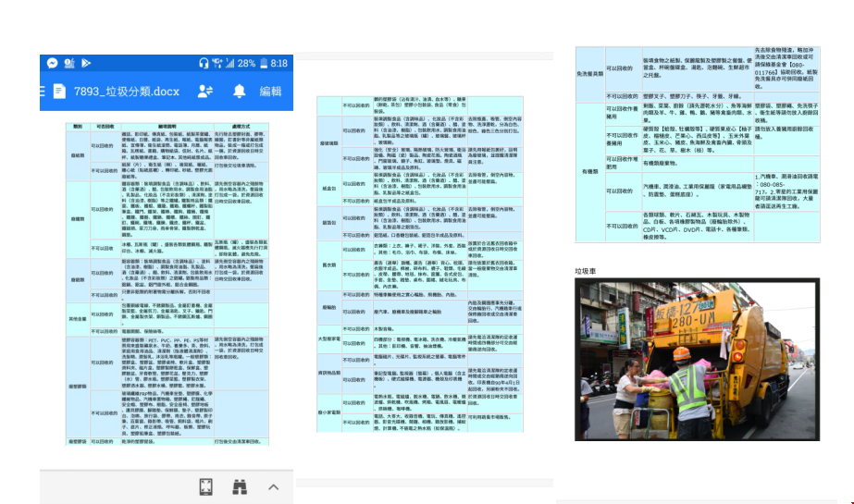The height and width of the screenshot is (504, 854).
Task: Expand the bottom toolbar with up chevron
Action: [273, 486]
